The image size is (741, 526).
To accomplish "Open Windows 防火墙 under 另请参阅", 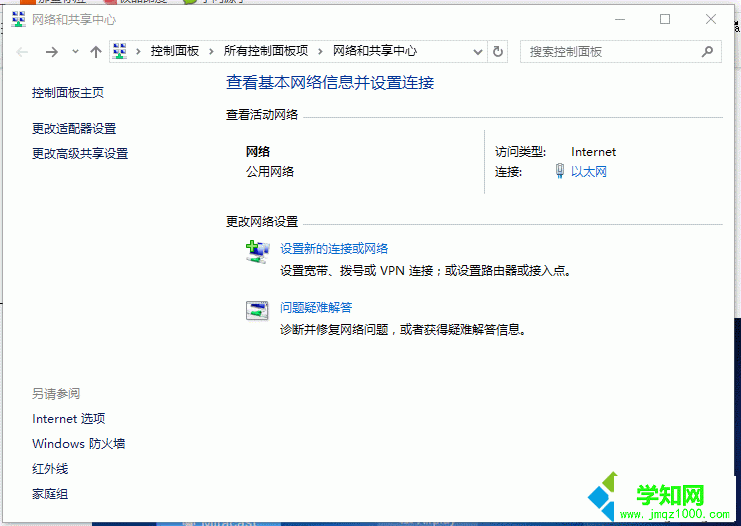I will (78, 444).
